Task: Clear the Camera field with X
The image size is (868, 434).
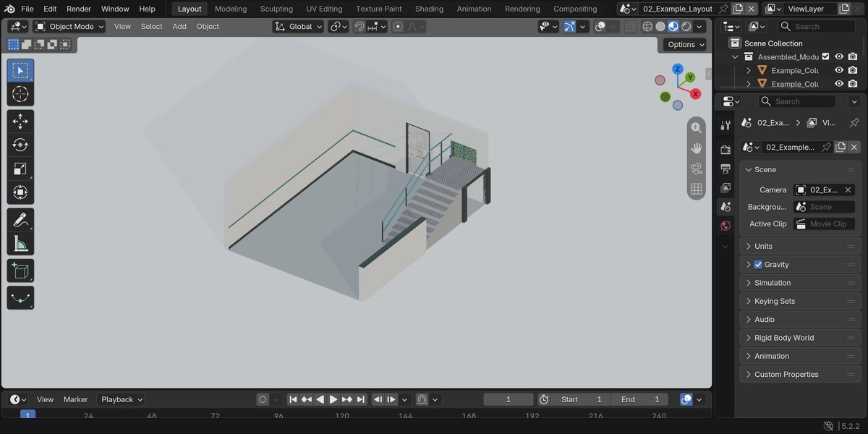Action: 848,190
